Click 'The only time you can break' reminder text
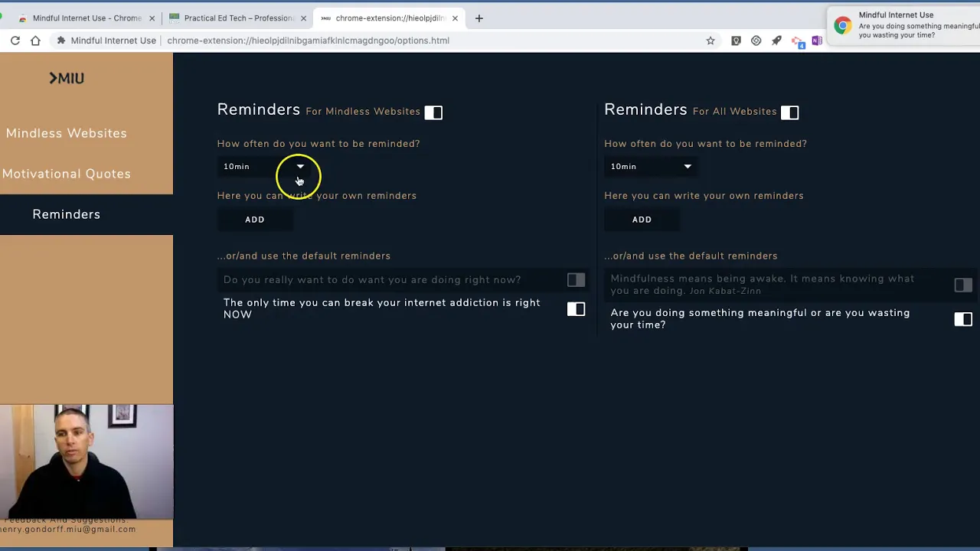980x551 pixels. click(382, 308)
